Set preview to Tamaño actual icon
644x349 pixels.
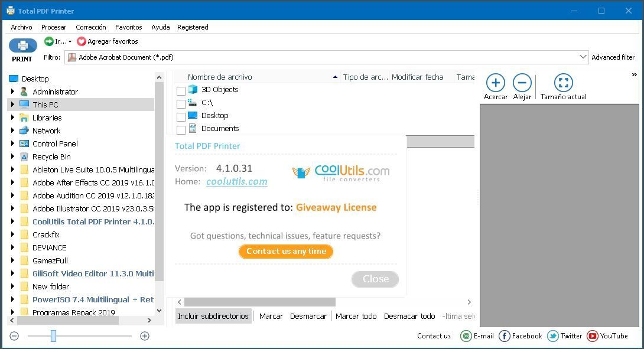[563, 83]
